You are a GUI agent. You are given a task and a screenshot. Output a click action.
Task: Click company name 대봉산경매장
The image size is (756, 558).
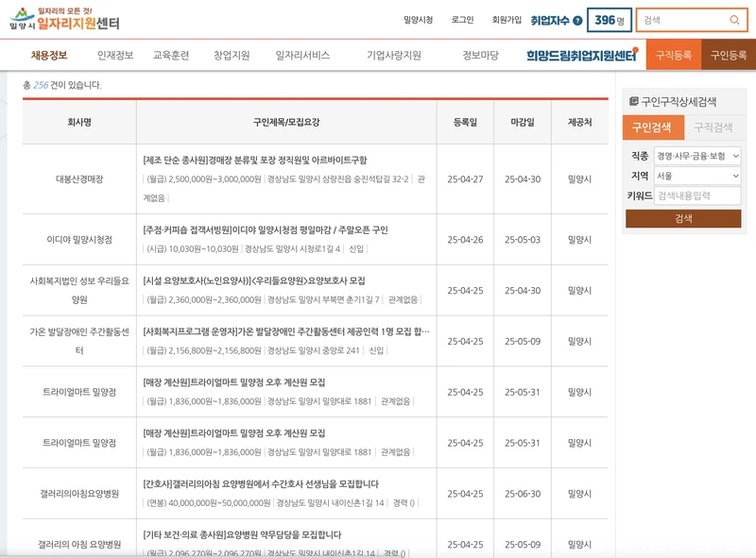(79, 179)
